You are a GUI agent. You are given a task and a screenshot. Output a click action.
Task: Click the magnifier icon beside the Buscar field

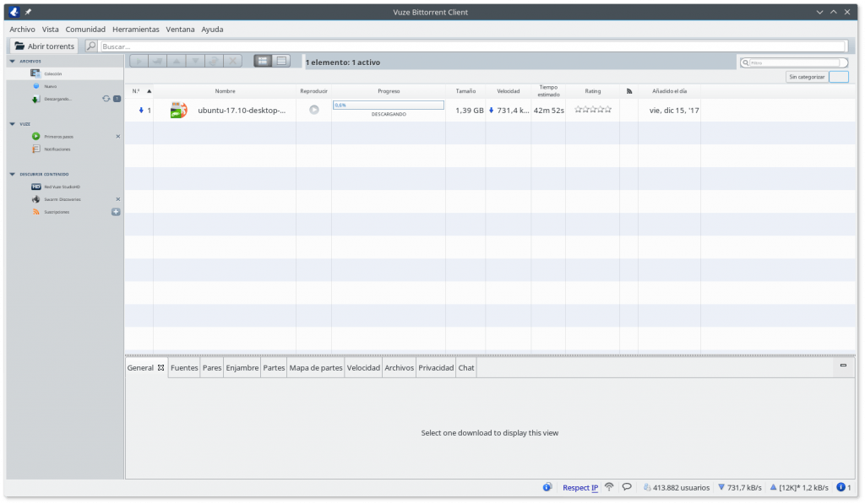91,46
